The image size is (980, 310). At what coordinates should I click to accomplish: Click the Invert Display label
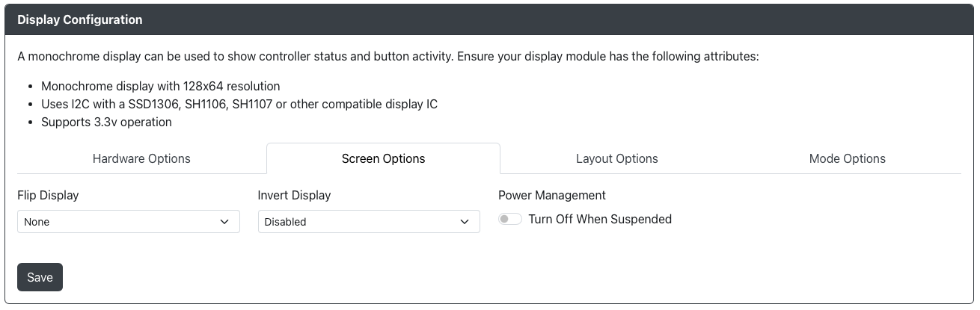pyautogui.click(x=294, y=195)
